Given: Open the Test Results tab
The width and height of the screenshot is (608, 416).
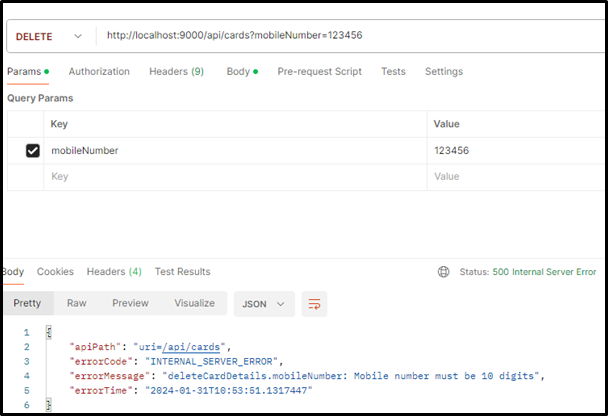Looking at the screenshot, I should [x=182, y=272].
